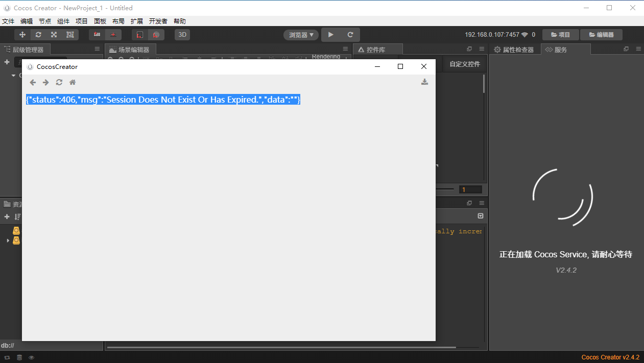Switch to the 层级管理器 tab

pos(25,50)
